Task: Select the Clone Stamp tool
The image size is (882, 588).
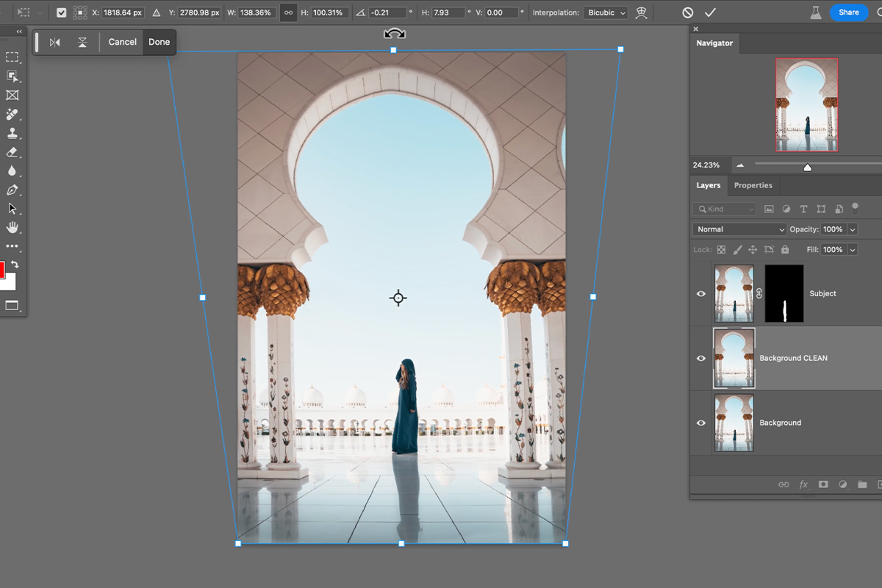Action: coord(12,134)
